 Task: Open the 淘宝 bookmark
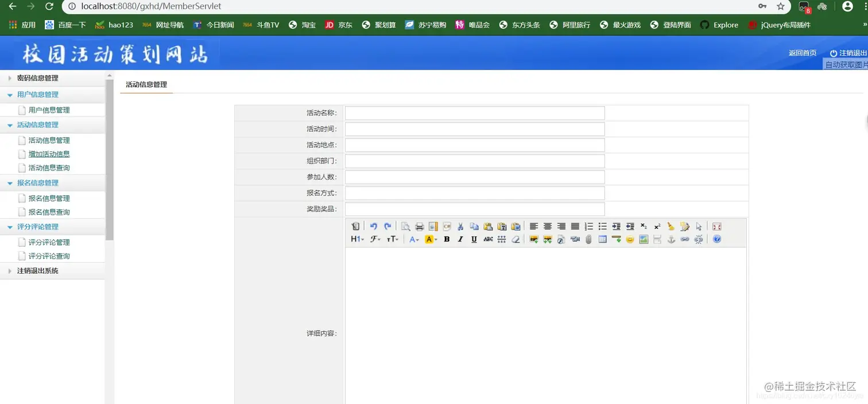pos(303,25)
